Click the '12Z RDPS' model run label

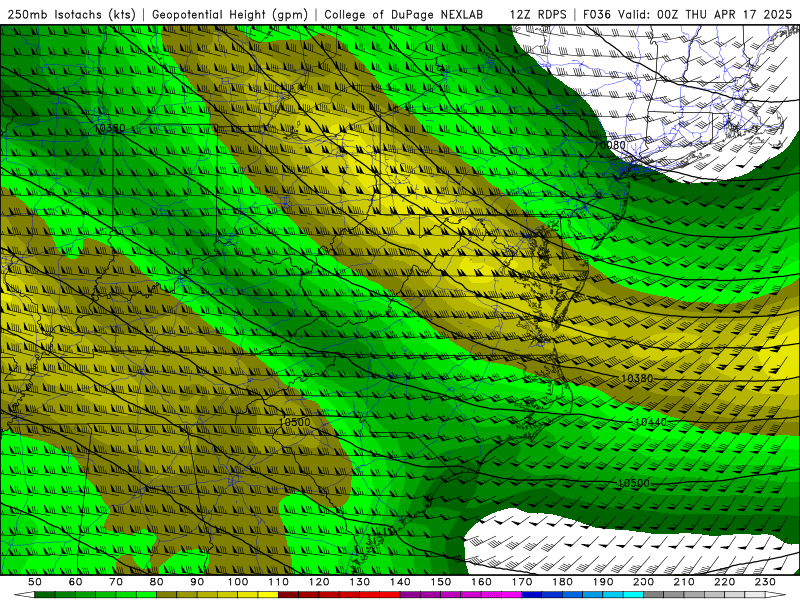538,14
